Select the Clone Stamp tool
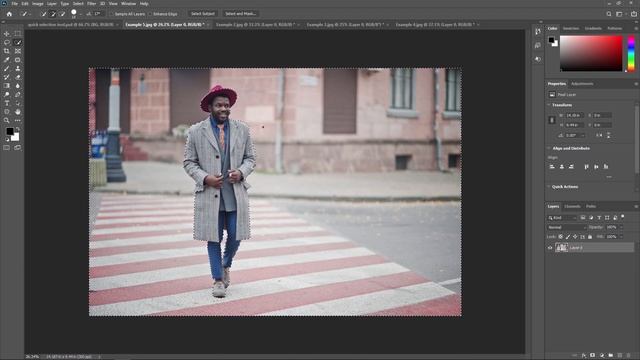The image size is (640, 360). [x=18, y=69]
